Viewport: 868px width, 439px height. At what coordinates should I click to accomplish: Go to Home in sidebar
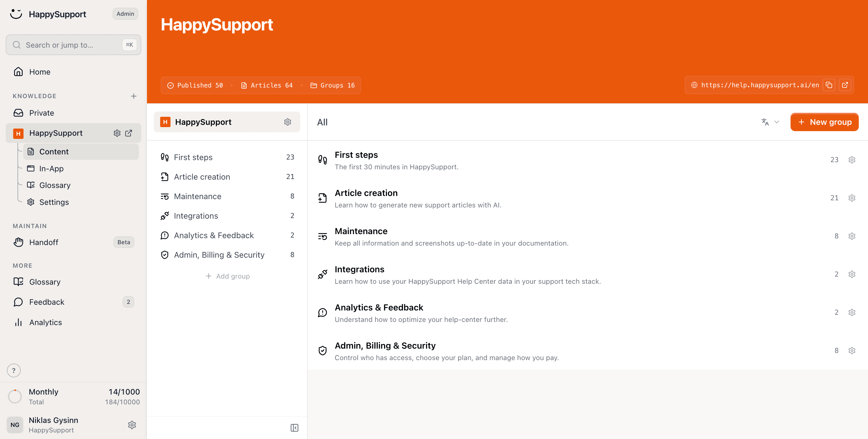73,72
